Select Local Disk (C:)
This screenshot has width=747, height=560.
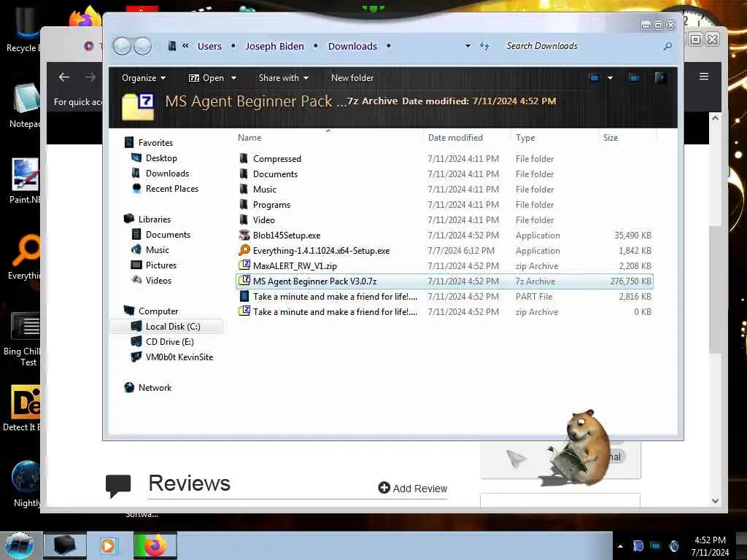(167, 326)
